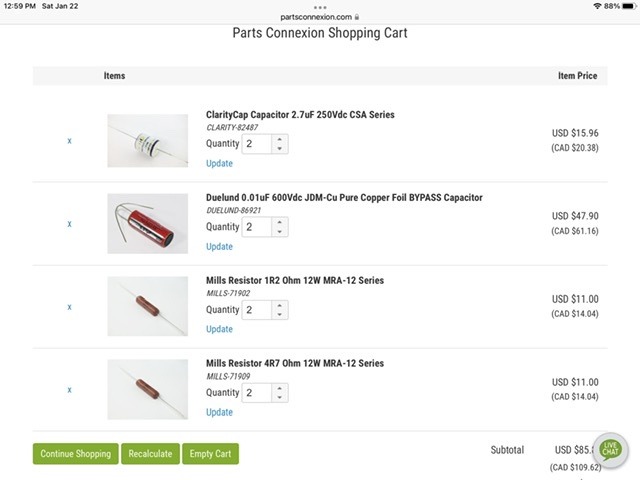Click subtotal (CAD $109.62)
Viewport: 640px width, 480px height.
click(x=576, y=467)
